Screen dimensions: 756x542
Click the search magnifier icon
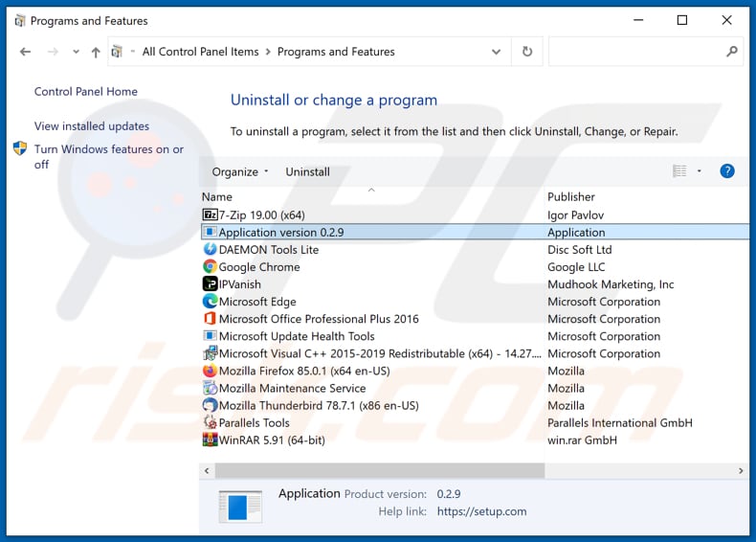coord(732,51)
